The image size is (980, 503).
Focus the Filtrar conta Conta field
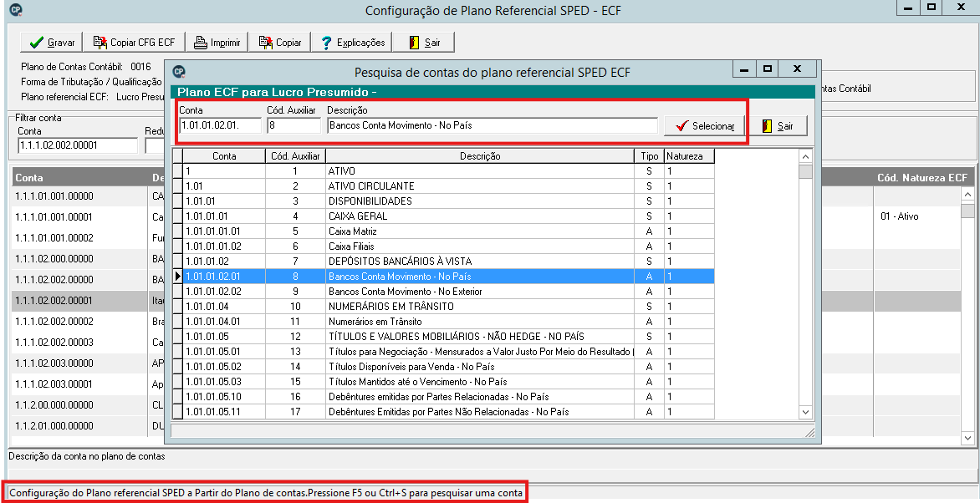pos(78,145)
